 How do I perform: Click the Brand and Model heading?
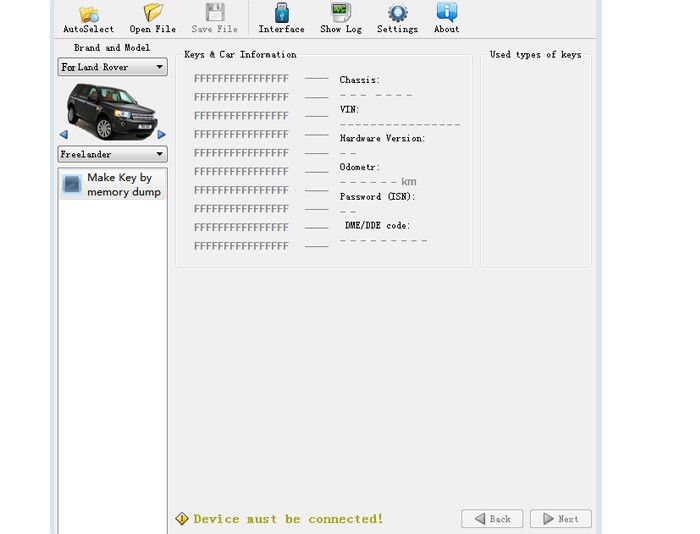coord(112,47)
